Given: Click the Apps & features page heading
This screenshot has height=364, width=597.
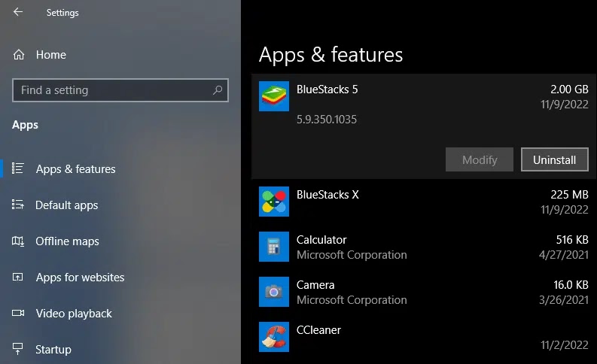Looking at the screenshot, I should [x=330, y=55].
